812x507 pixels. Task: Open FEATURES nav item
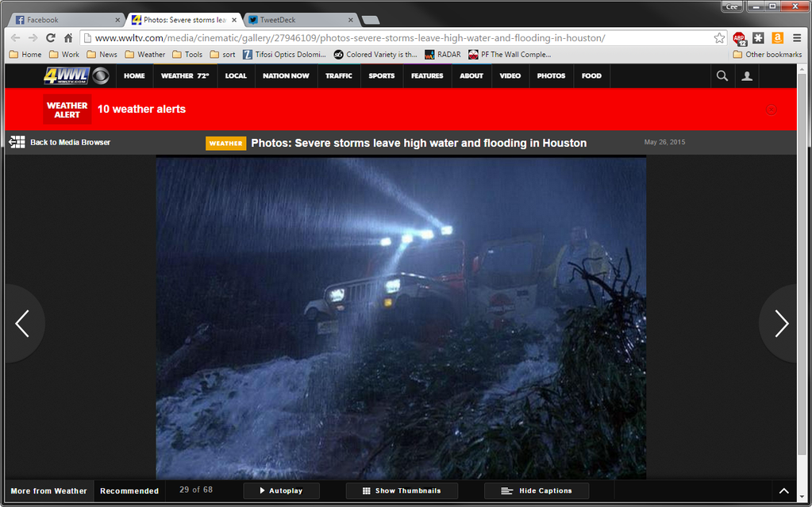[x=427, y=75]
